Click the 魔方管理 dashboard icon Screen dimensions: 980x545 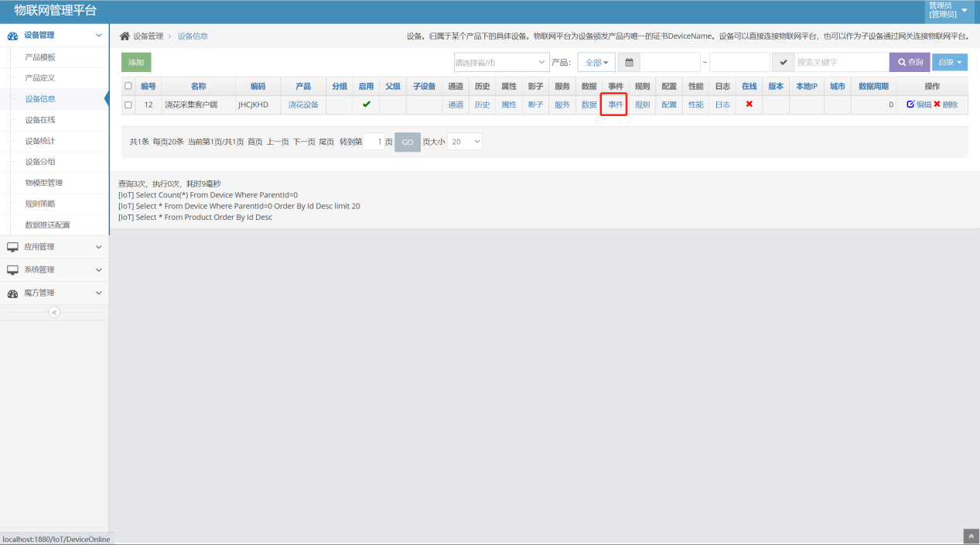click(13, 293)
